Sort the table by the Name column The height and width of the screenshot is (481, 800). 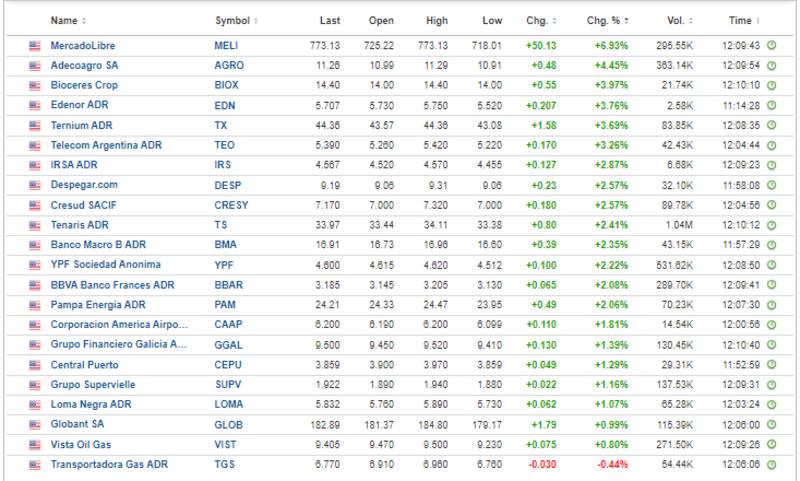66,20
